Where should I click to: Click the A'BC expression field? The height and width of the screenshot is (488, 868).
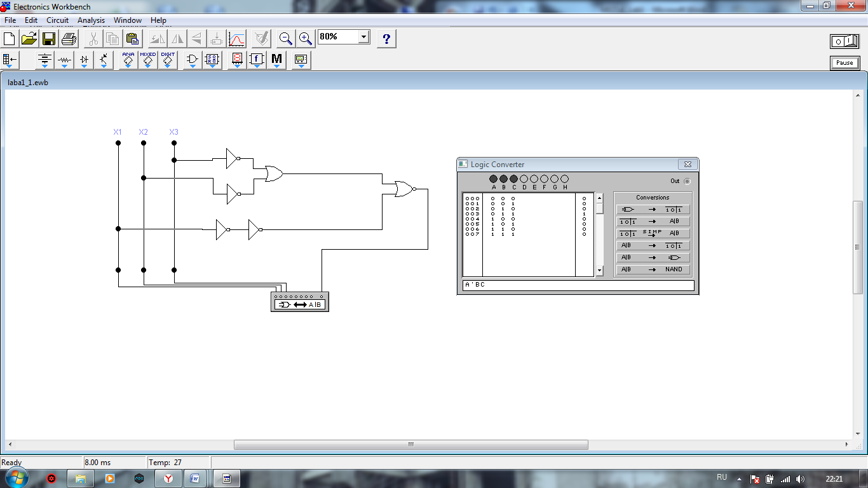point(578,285)
